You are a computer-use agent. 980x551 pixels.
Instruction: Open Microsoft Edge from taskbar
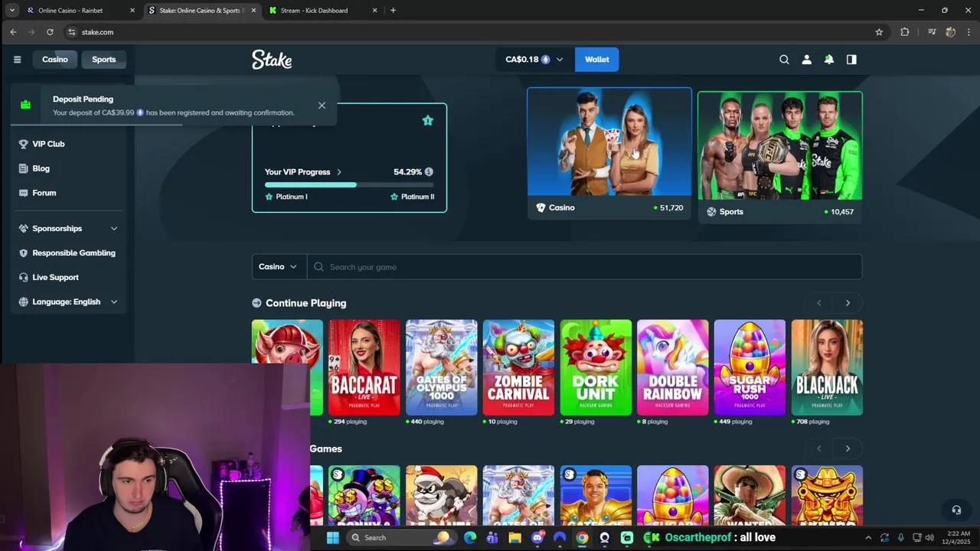[x=470, y=537]
